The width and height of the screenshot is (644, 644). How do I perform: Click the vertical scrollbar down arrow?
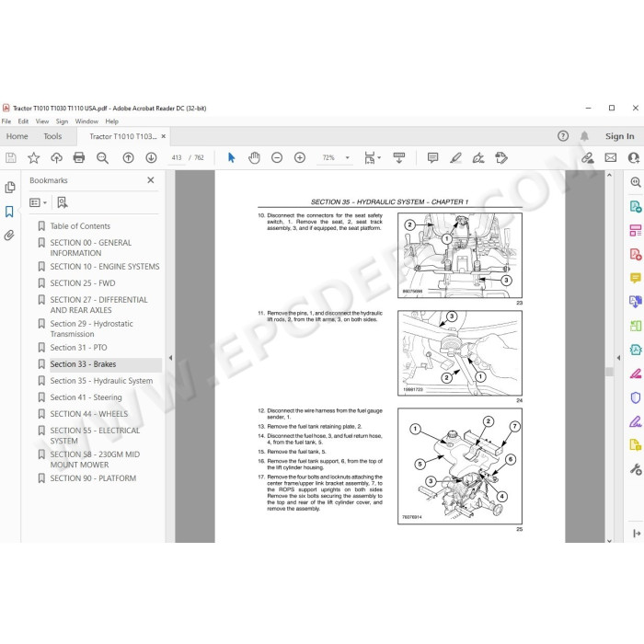tap(609, 541)
